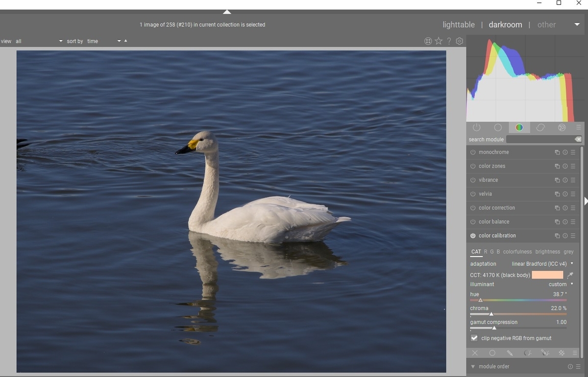588x377 pixels.
Task: Show active modules group (power icon tab)
Action: pos(476,127)
